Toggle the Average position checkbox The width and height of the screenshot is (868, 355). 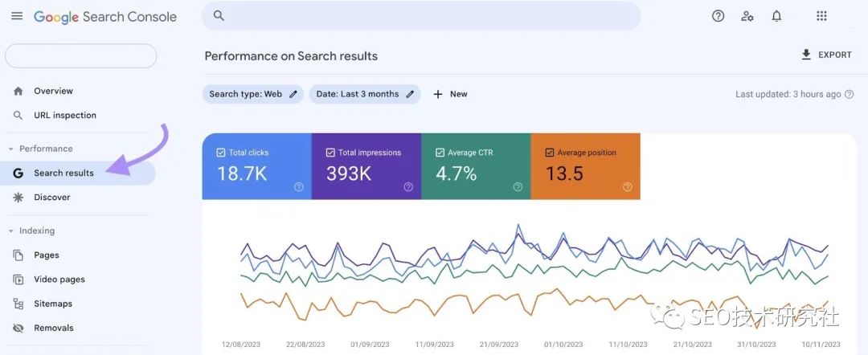(x=550, y=153)
